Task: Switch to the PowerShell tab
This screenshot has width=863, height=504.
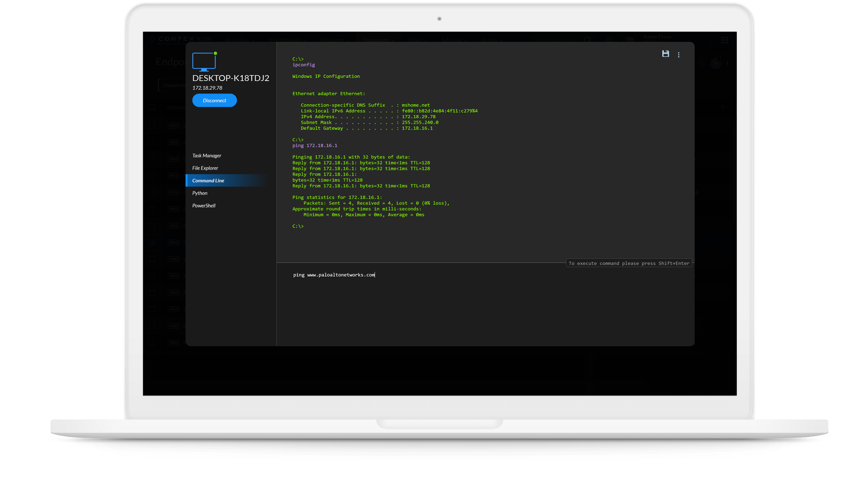Action: click(x=204, y=206)
